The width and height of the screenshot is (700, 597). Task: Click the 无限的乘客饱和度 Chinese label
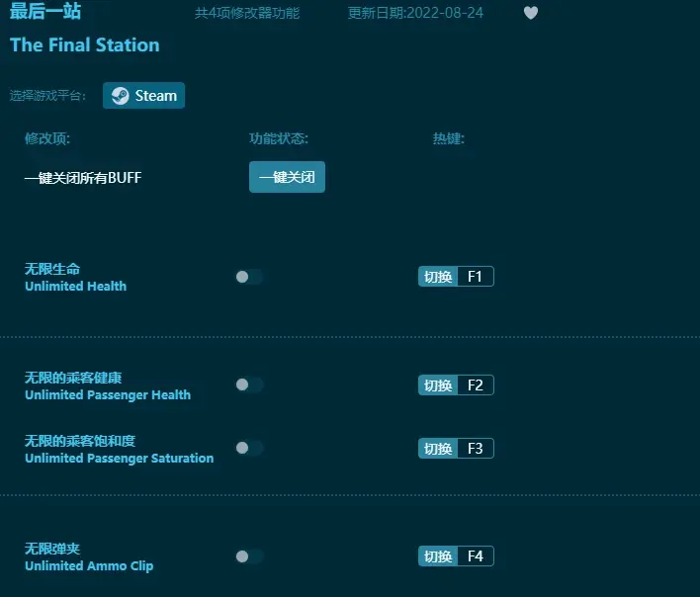(x=80, y=441)
